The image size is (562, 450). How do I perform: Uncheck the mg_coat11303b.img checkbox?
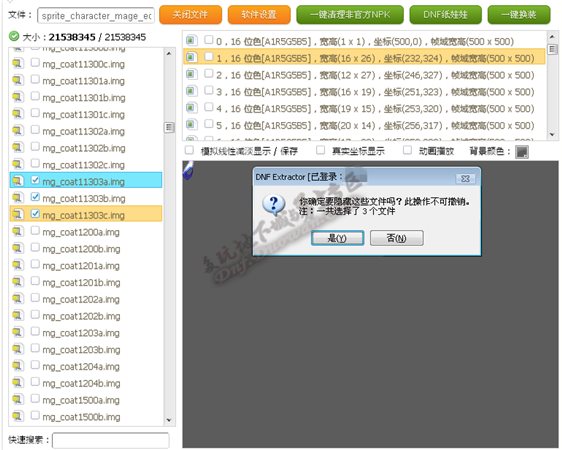[x=35, y=197]
